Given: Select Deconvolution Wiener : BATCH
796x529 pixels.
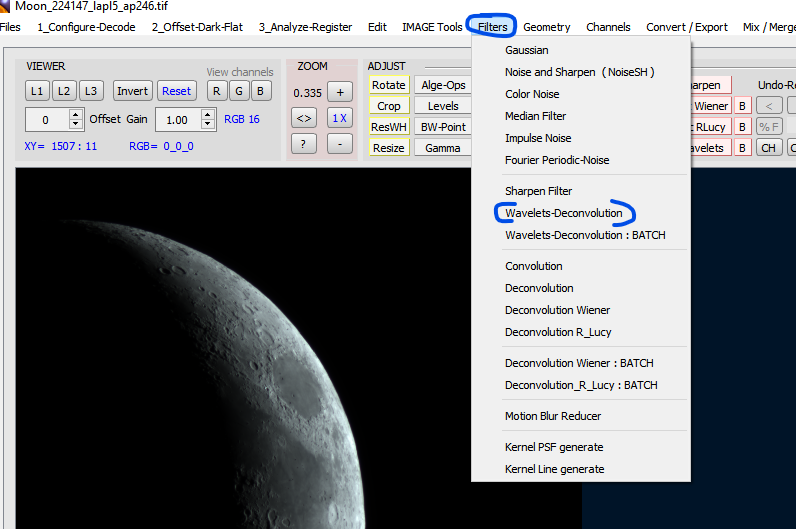Looking at the screenshot, I should [581, 363].
